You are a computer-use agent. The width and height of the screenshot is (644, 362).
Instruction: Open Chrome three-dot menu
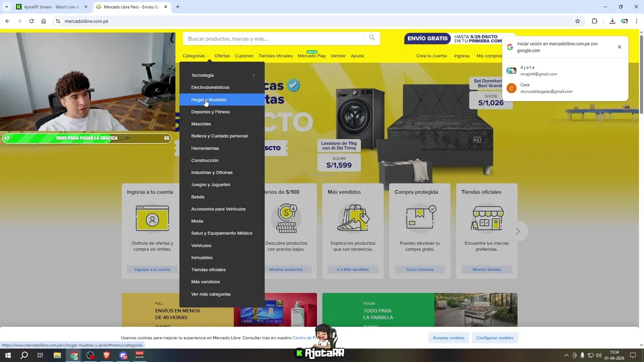click(x=637, y=21)
